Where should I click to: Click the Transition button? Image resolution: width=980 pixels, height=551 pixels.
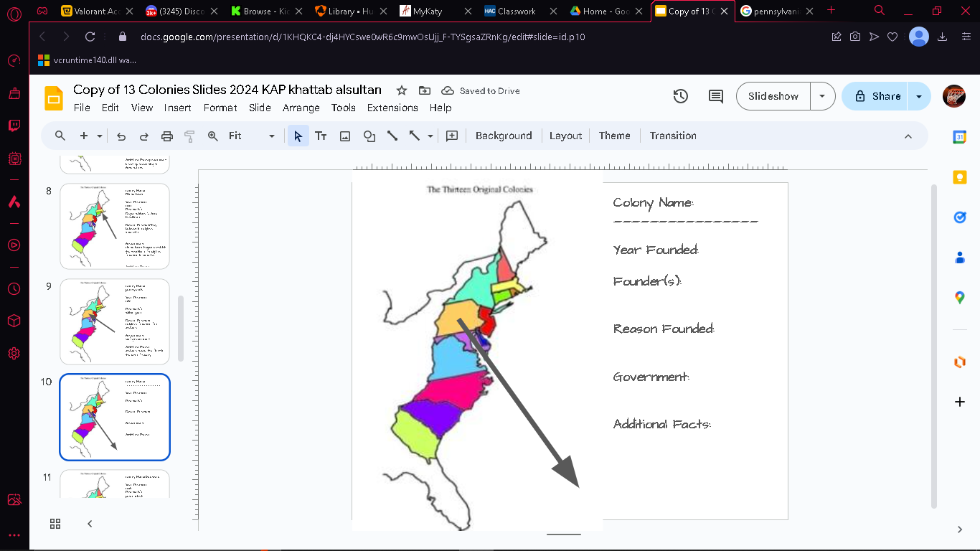point(673,136)
